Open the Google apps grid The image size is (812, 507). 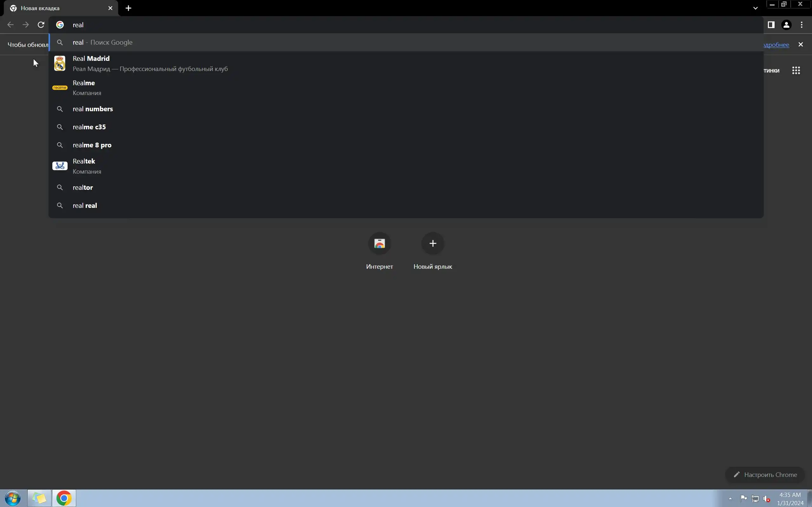[796, 70]
